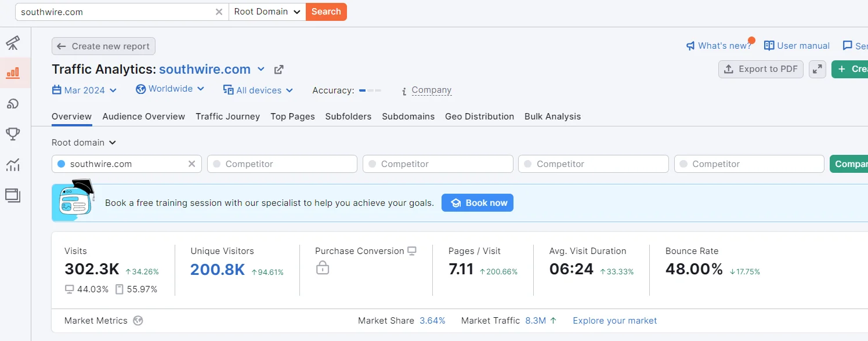Click the southwire.com title link
868x341 pixels.
pyautogui.click(x=205, y=70)
